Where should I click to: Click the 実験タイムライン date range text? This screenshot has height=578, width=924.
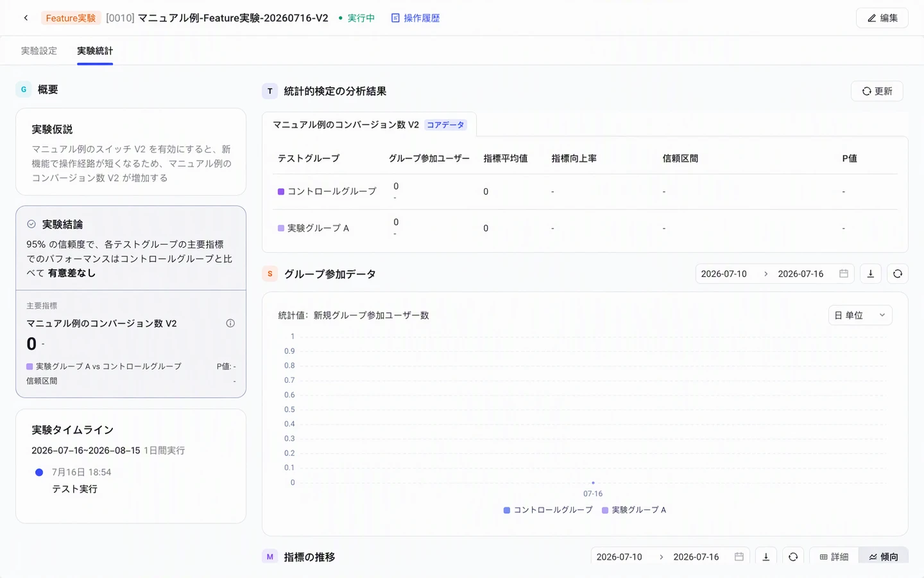click(x=86, y=451)
